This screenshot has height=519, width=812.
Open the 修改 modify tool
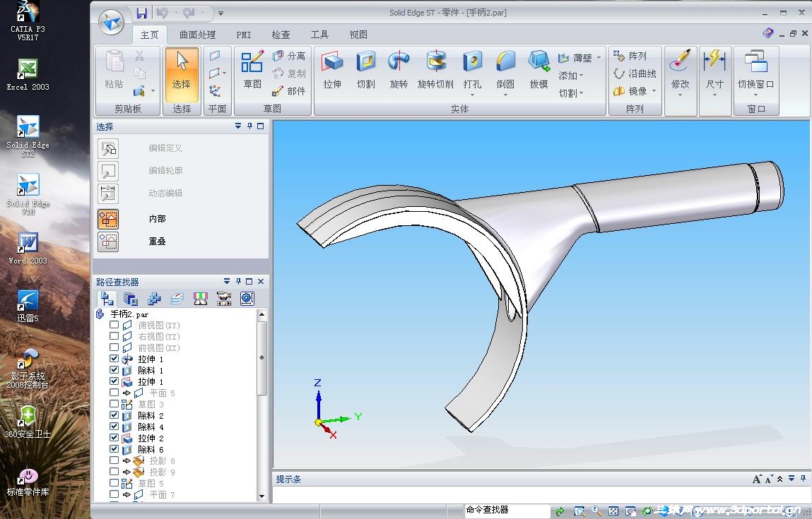(x=680, y=73)
